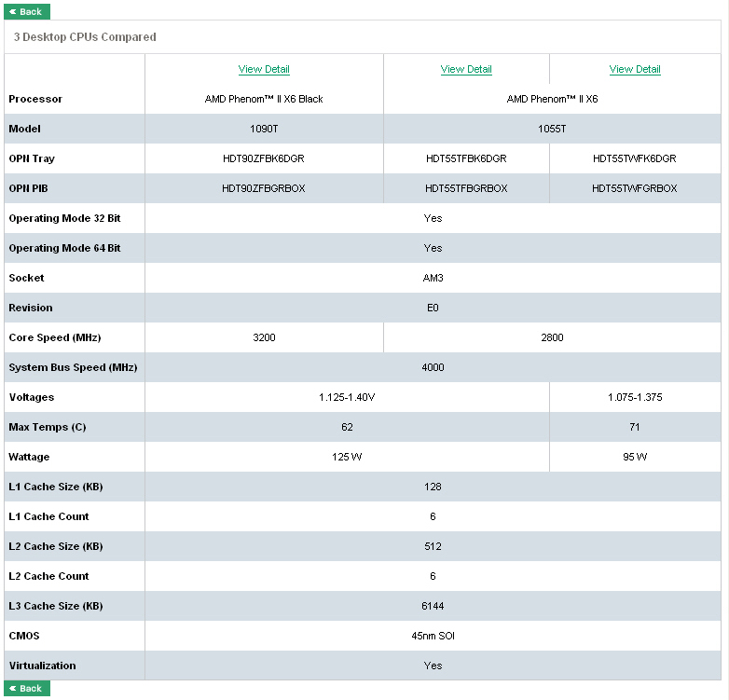Select the socket value AM3
Viewport: 729px width, 700px height.
tap(433, 278)
